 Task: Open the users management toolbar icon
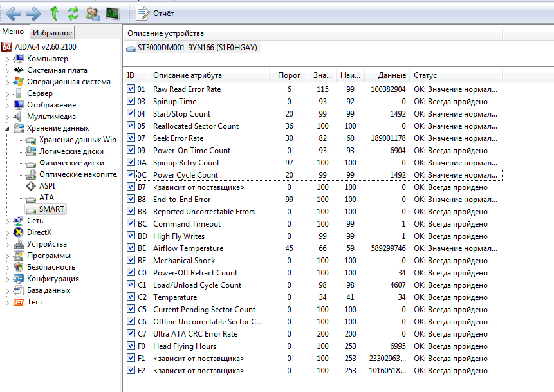93,13
